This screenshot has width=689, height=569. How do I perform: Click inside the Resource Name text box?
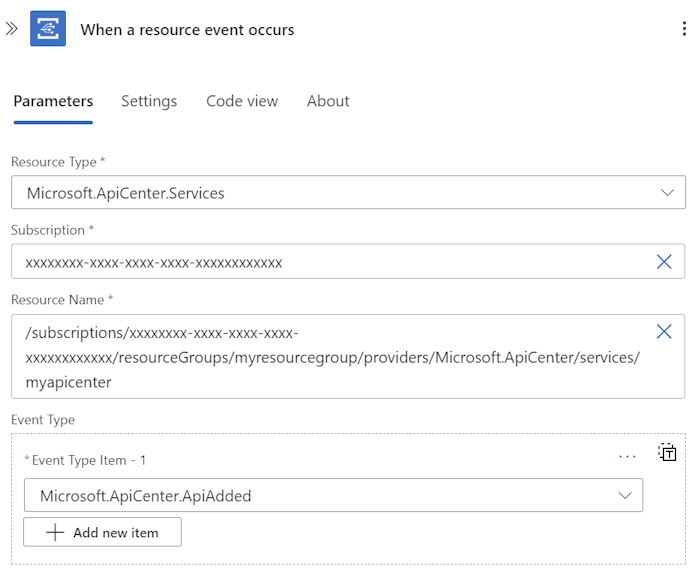[x=330, y=357]
